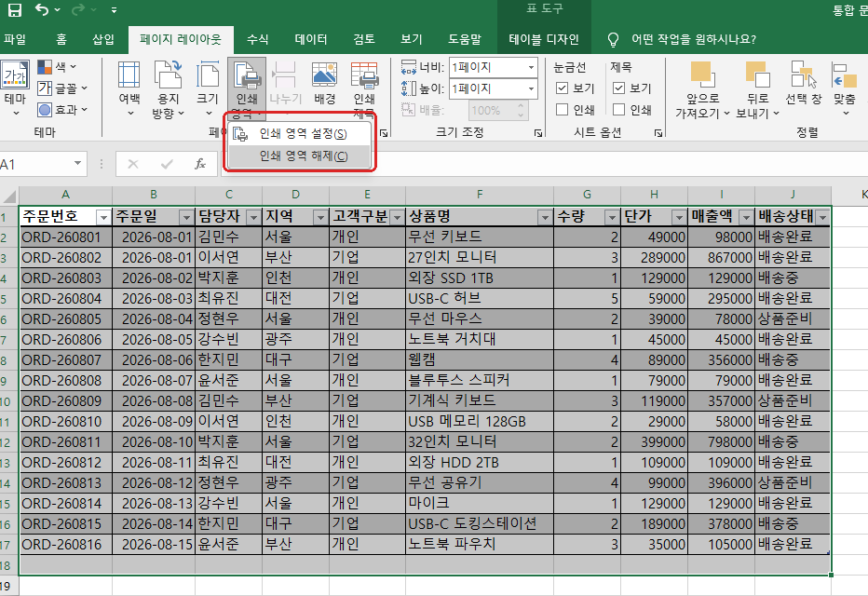Open filter dropdown for 상품명 column

pyautogui.click(x=545, y=218)
